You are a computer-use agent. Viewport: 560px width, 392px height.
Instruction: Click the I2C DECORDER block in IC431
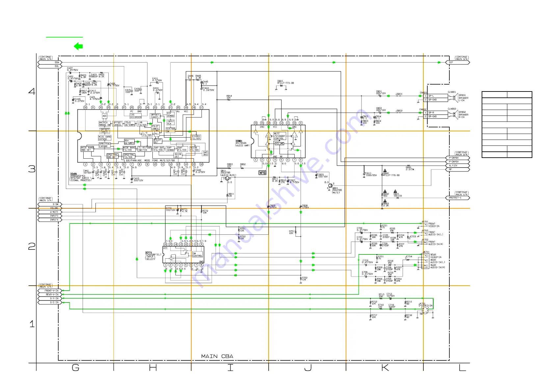point(135,116)
